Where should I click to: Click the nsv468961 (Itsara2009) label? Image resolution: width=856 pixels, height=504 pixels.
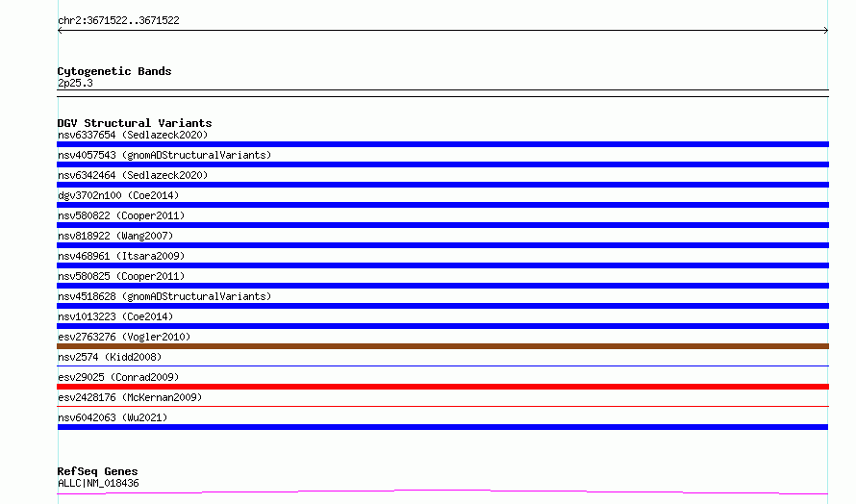pos(121,256)
